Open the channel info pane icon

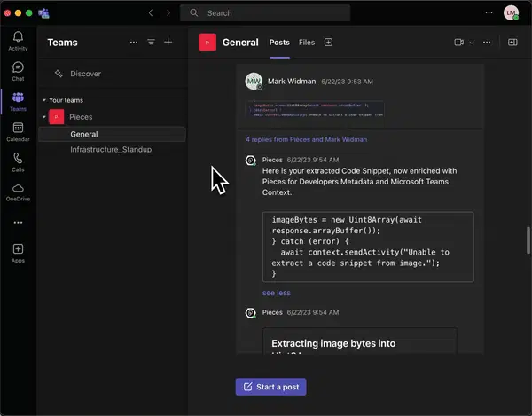512,43
